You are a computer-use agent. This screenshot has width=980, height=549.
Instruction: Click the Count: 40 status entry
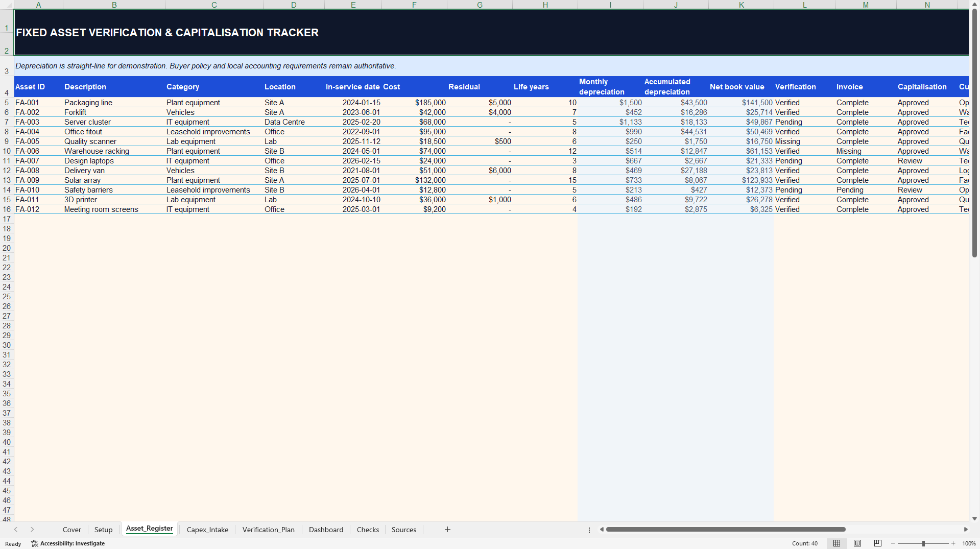click(805, 543)
